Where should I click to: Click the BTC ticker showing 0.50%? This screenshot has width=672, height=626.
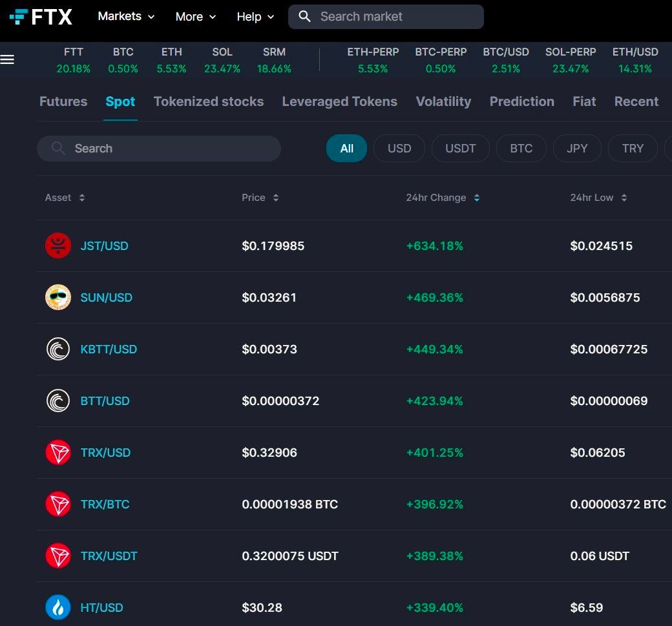coord(123,60)
